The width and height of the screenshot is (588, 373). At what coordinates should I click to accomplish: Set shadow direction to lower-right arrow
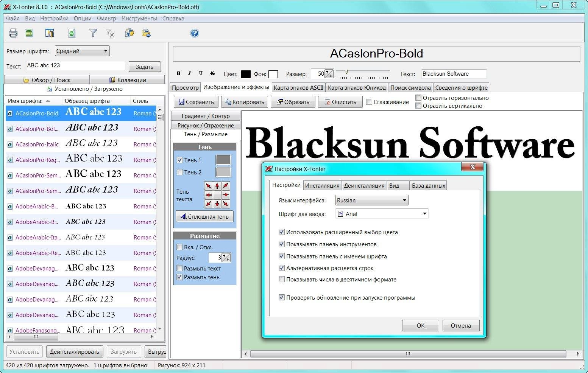[x=226, y=204]
